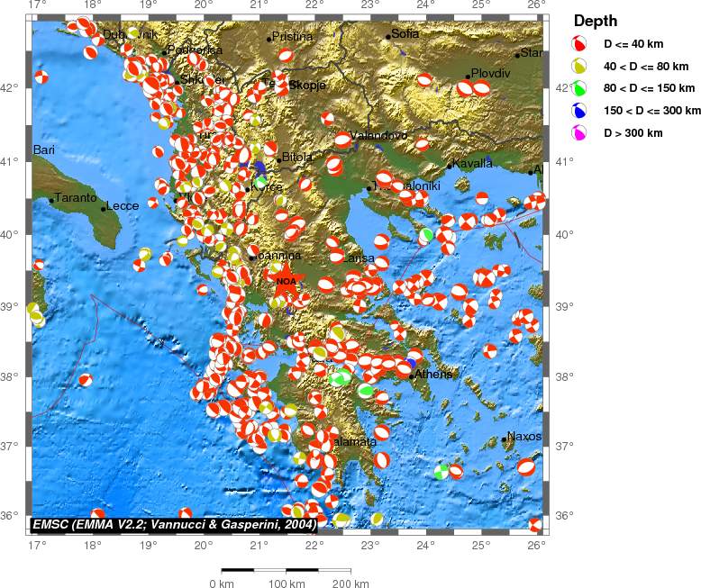This screenshot has height=588, width=701.
Task: Click the Kavalla city label
Action: click(x=472, y=163)
